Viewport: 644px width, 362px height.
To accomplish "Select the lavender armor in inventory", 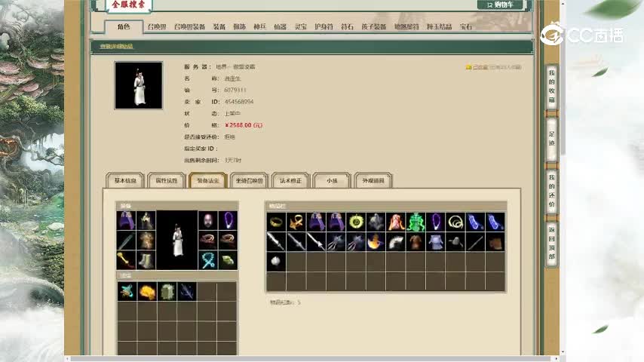I will coord(436,242).
